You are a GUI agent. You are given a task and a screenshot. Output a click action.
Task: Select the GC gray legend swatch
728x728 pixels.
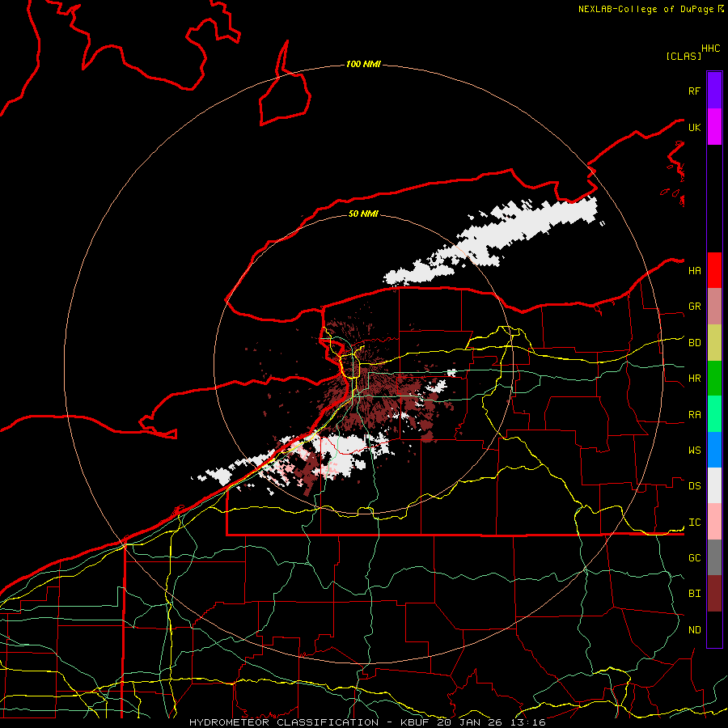coord(714,557)
